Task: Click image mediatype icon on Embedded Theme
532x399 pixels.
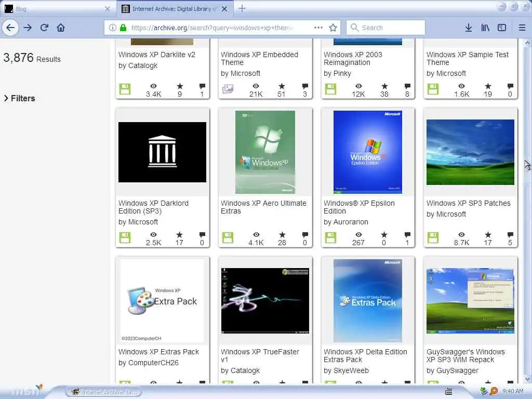Action: click(x=228, y=89)
